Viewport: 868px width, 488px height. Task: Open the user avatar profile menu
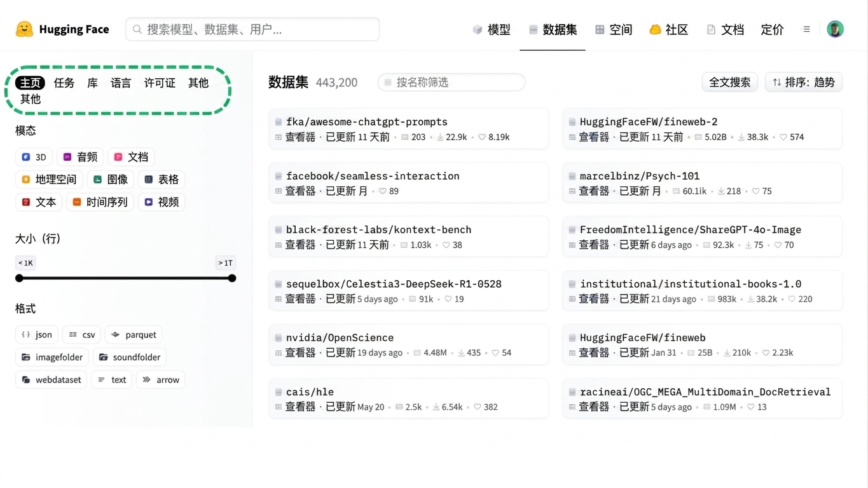click(x=835, y=29)
